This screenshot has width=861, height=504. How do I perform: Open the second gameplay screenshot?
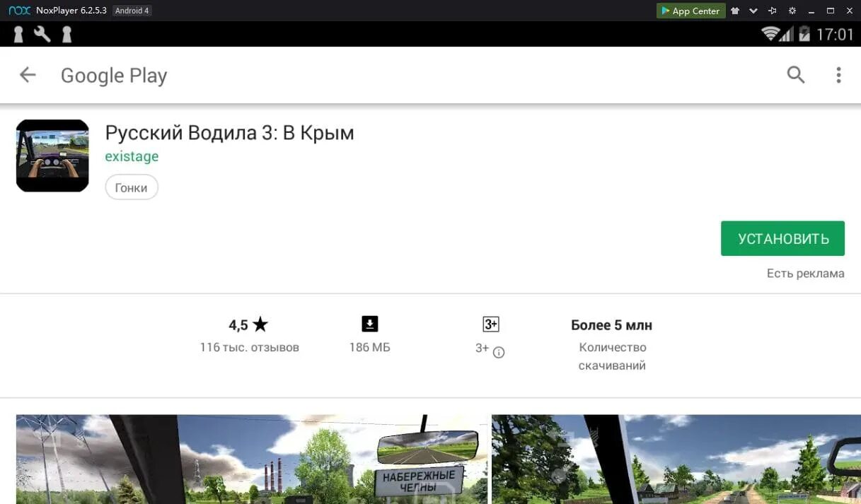(676, 459)
